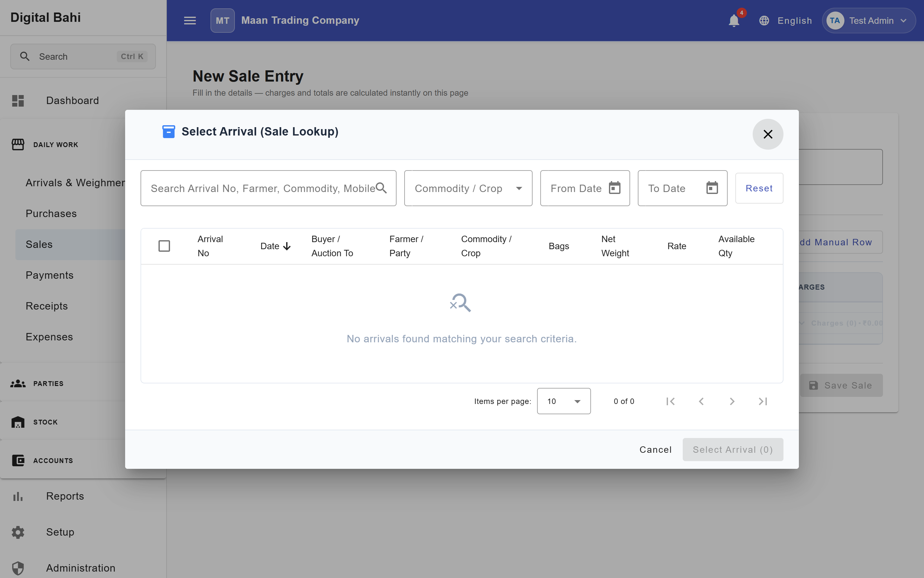Click the Stock warehouse icon

18,422
